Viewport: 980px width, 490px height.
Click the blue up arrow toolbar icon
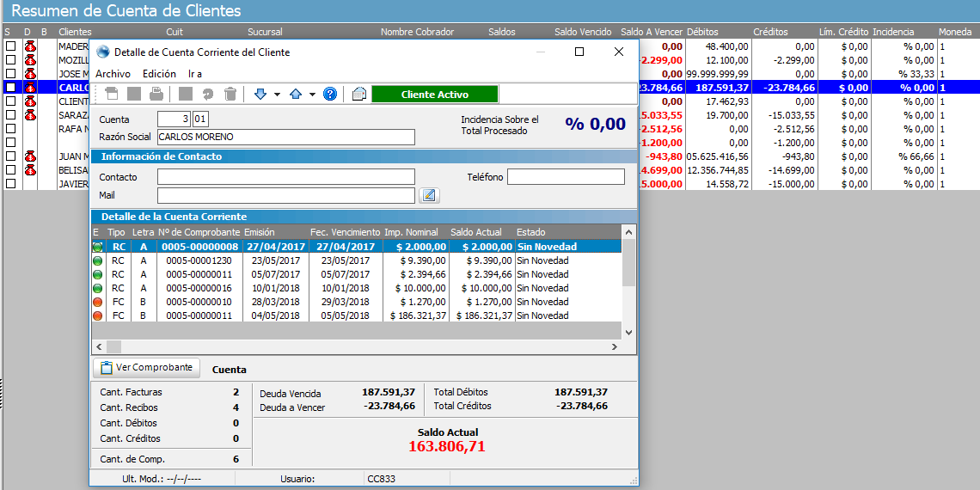296,95
